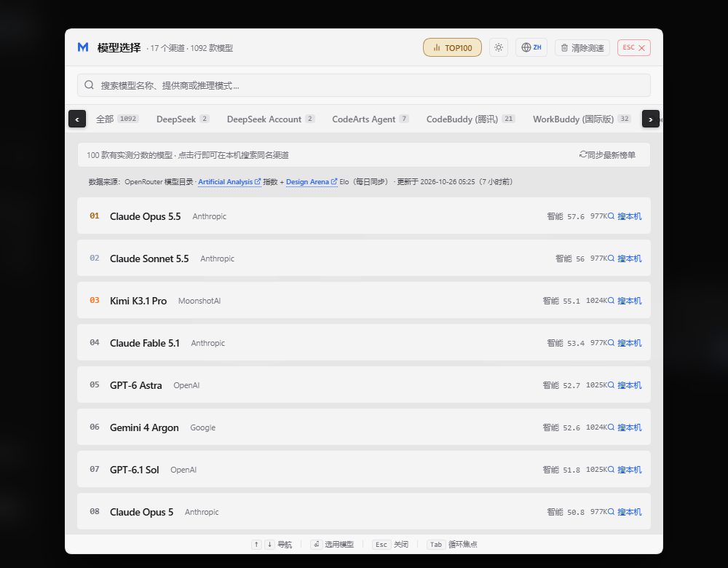Click 搜本机 for GPT-6 Astra

tap(625, 385)
